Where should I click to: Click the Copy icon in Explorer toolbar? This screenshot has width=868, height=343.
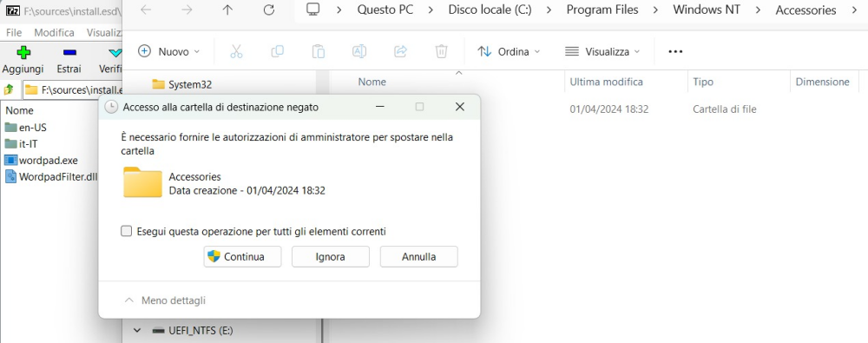278,51
